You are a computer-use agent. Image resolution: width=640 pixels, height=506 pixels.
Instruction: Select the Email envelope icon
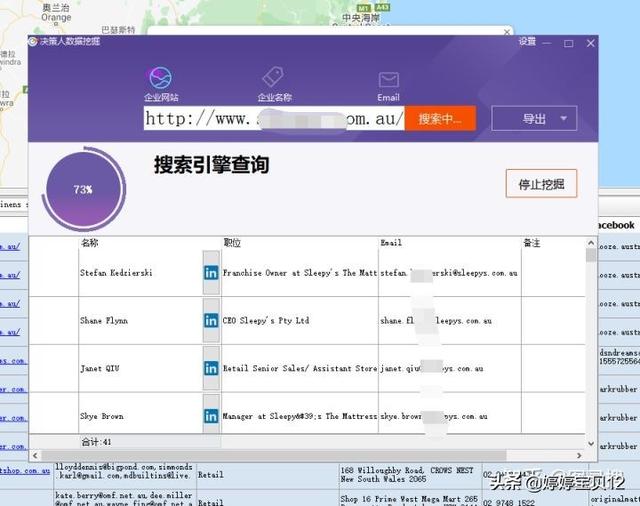point(388,80)
